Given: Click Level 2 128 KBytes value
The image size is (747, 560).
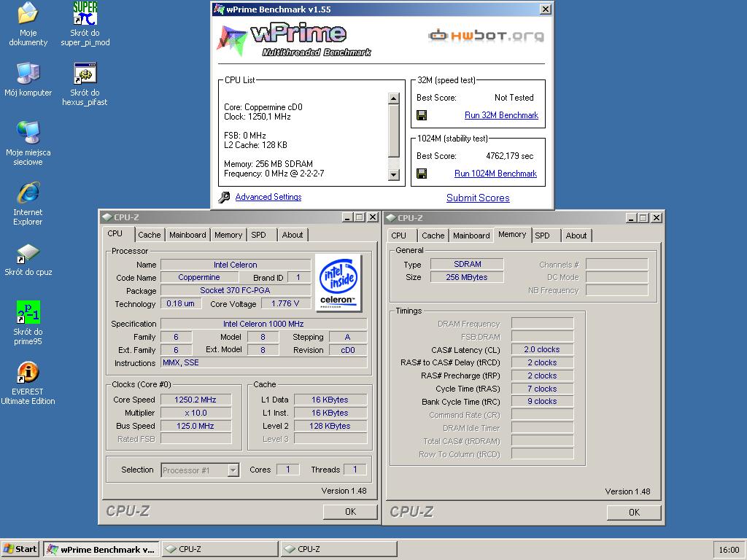Looking at the screenshot, I should 330,426.
